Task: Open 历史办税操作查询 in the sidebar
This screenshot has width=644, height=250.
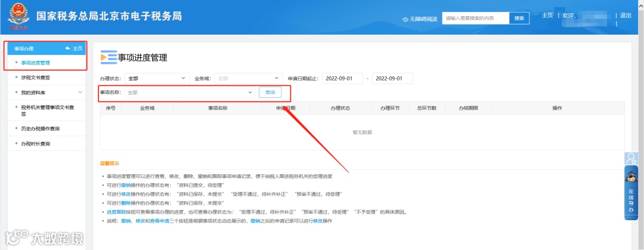Action: [41, 129]
